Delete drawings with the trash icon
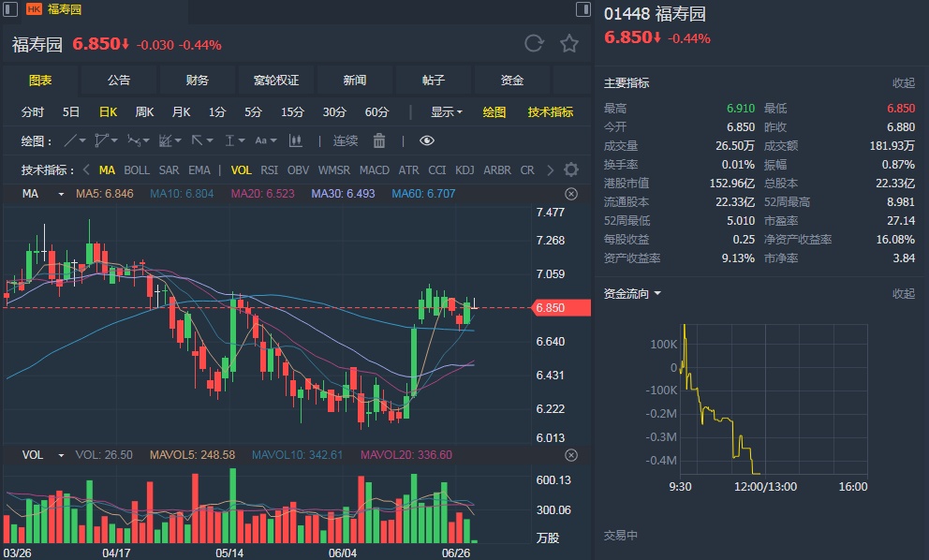Viewport: 929px width, 560px height. [x=379, y=140]
